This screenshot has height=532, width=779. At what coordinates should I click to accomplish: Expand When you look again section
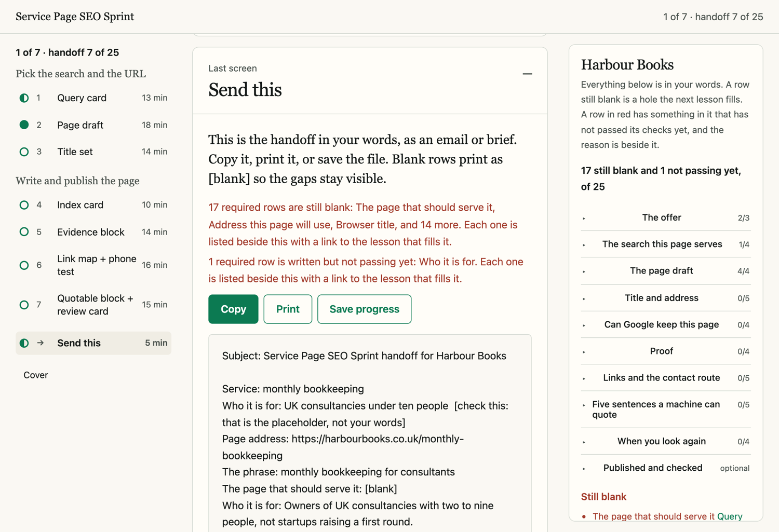[666, 441]
